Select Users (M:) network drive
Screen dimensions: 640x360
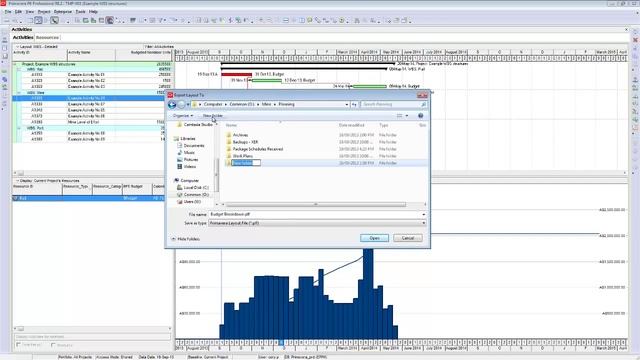click(x=192, y=202)
